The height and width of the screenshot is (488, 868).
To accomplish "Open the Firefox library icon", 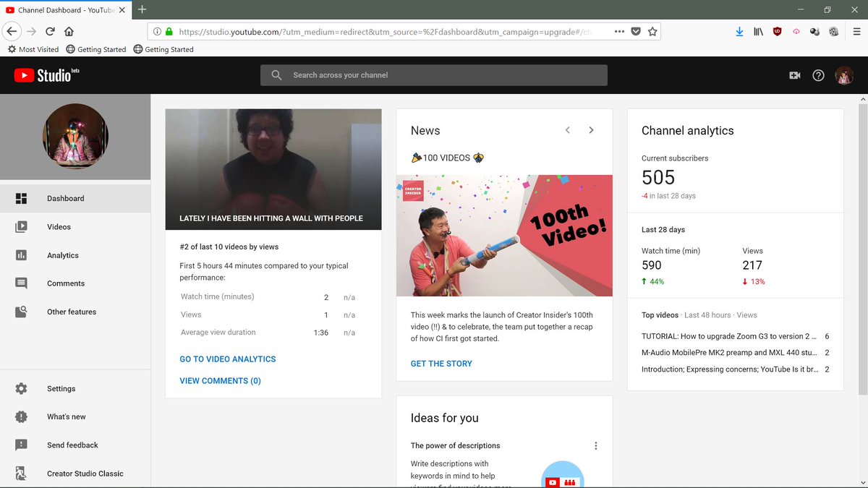I will click(759, 32).
